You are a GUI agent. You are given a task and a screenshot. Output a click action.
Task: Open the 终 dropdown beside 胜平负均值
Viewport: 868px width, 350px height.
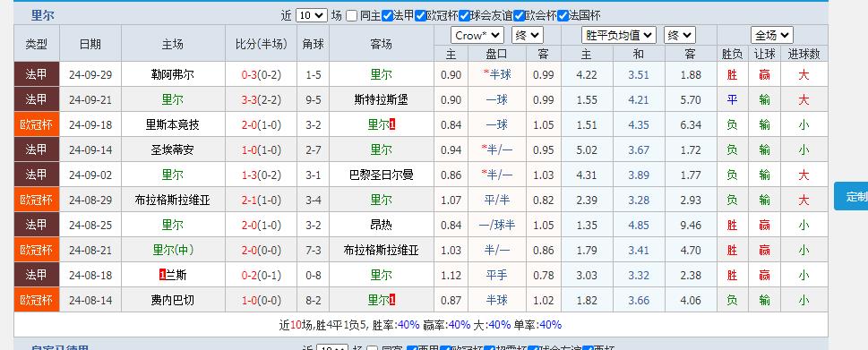pos(680,36)
